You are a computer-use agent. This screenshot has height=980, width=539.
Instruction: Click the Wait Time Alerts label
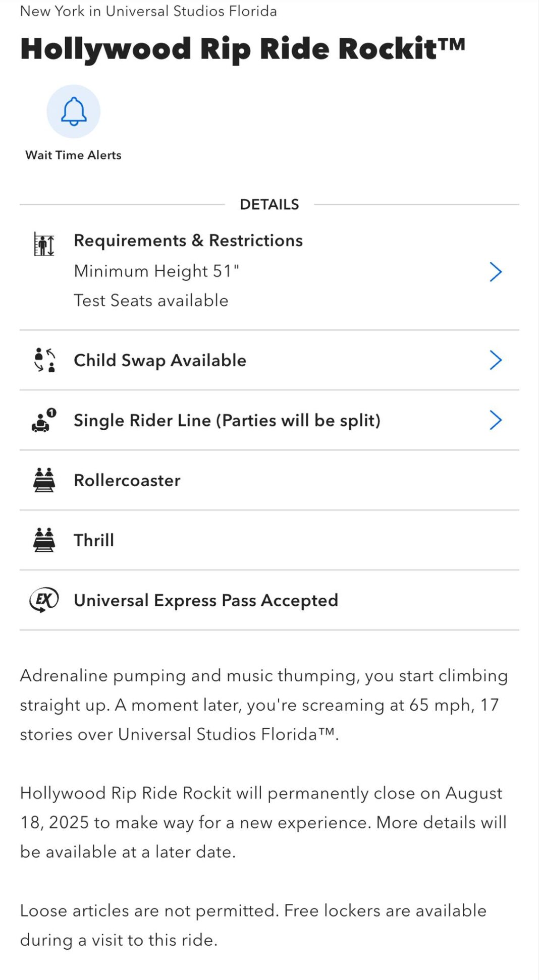coord(74,155)
